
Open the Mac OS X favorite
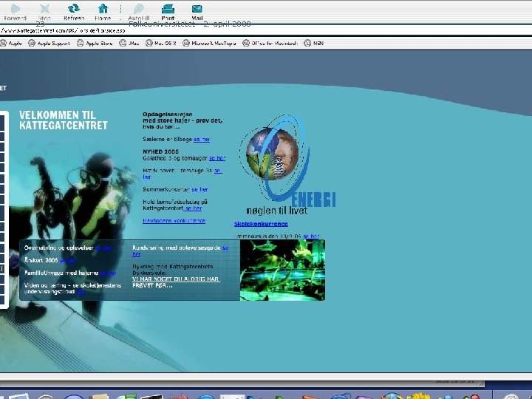(x=161, y=43)
